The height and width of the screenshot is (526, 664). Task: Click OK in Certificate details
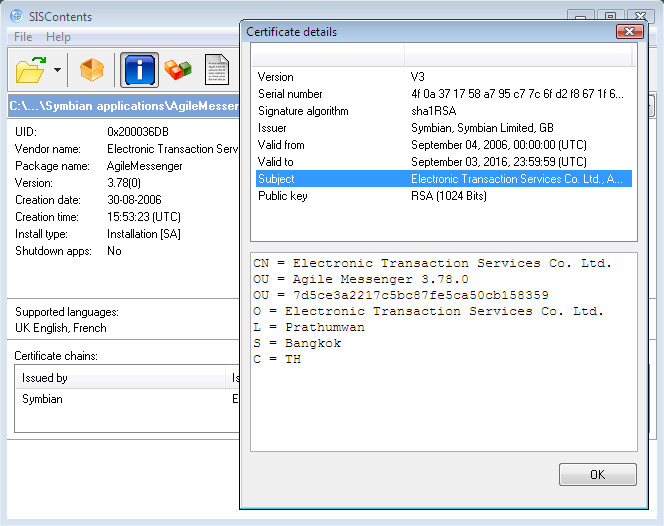click(598, 474)
